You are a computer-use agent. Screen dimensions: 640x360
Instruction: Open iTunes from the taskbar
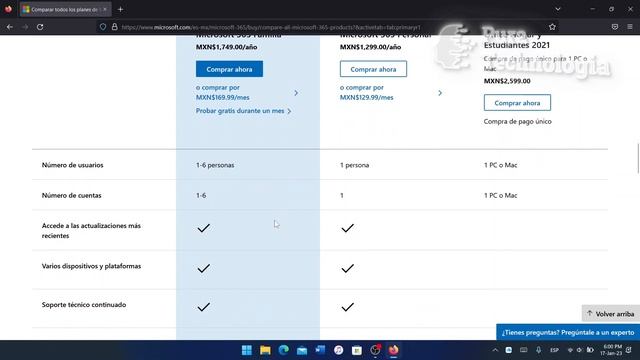[338, 350]
